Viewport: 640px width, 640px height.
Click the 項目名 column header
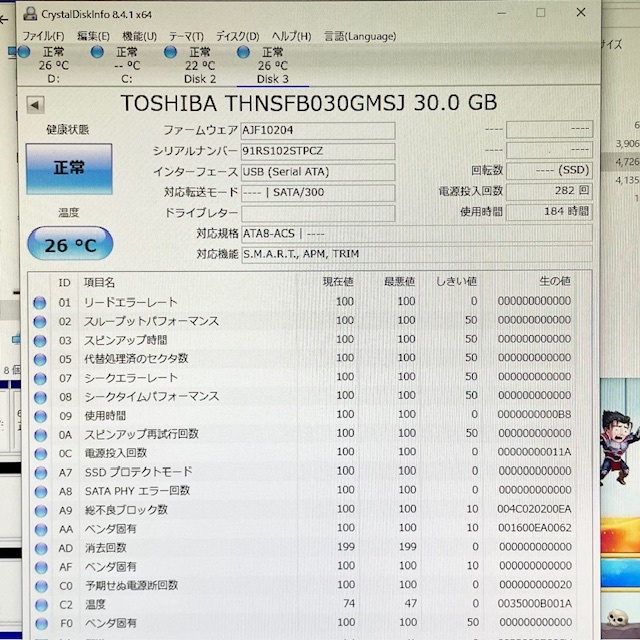(99, 282)
